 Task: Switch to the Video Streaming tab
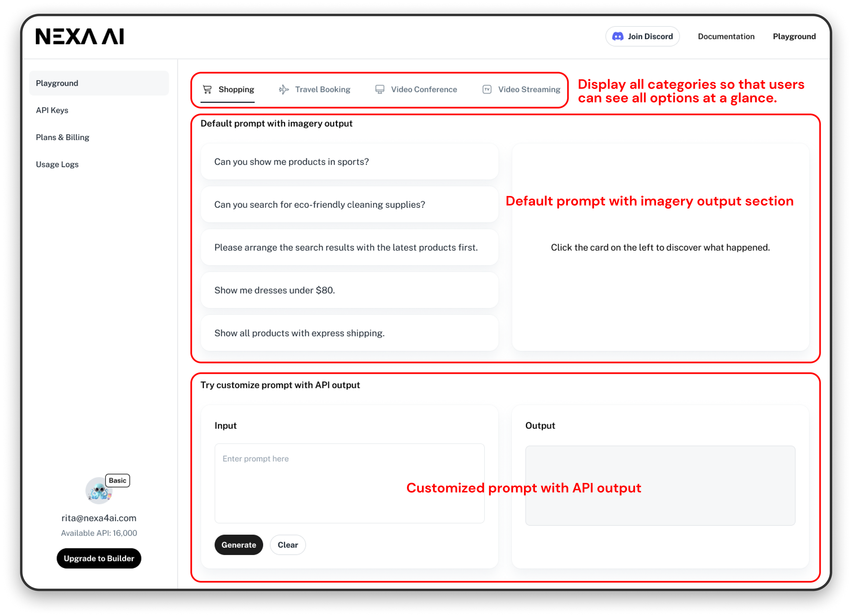[529, 89]
